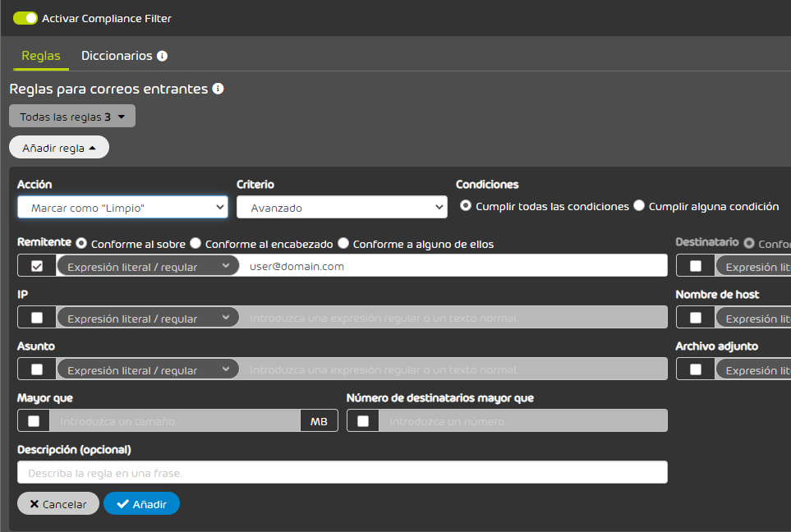The image size is (791, 532).
Task: Click the Cancelar button
Action: 58,504
